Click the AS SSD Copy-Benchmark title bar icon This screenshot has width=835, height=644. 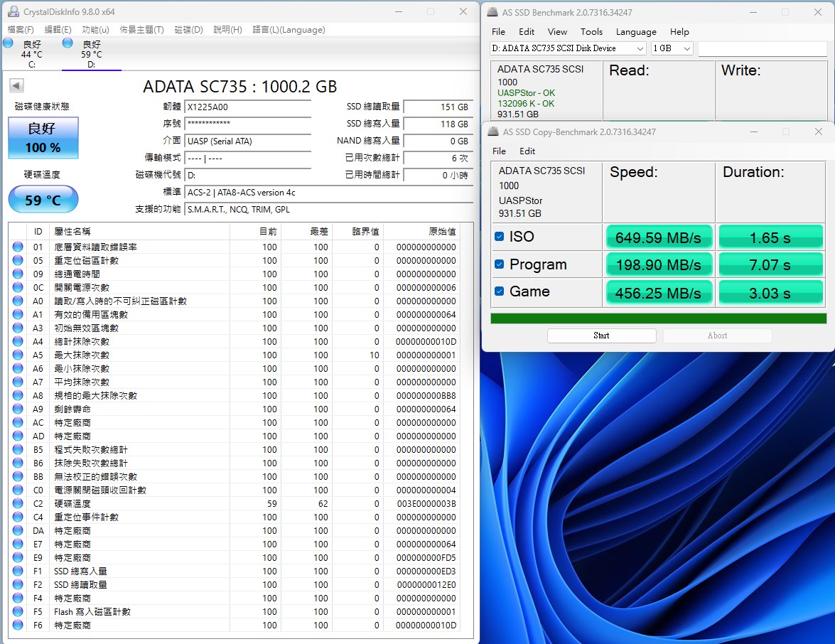494,132
